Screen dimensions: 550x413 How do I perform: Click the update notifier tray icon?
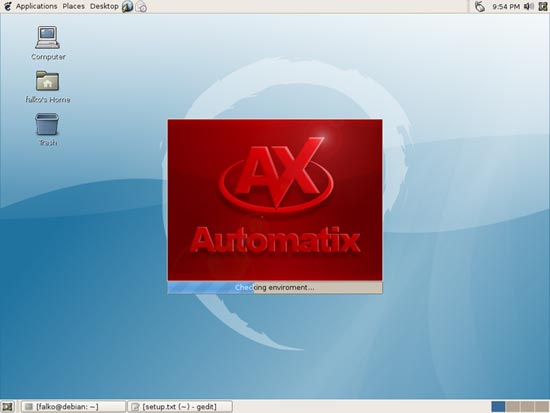(479, 7)
